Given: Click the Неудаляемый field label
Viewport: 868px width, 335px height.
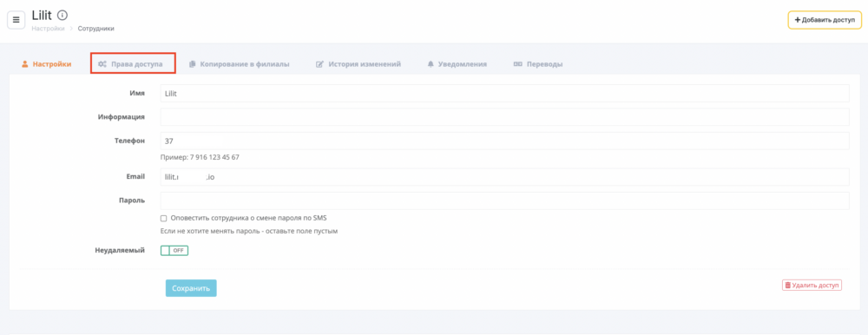Looking at the screenshot, I should coord(120,250).
